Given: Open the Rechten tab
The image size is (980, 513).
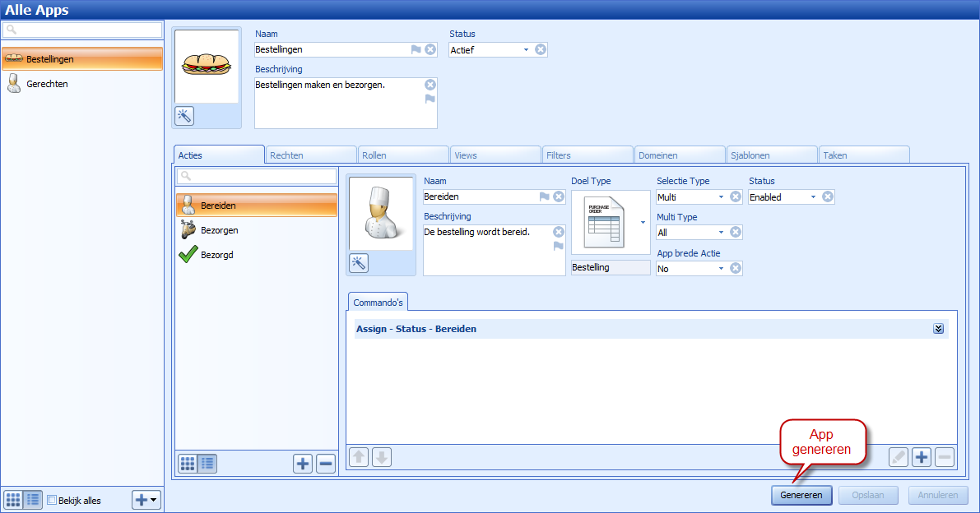Looking at the screenshot, I should click(x=311, y=155).
